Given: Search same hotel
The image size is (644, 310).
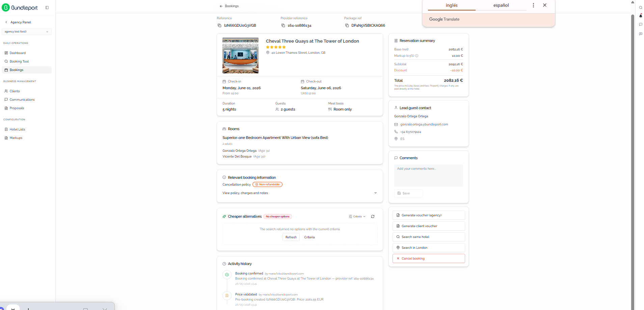Looking at the screenshot, I should 429,237.
